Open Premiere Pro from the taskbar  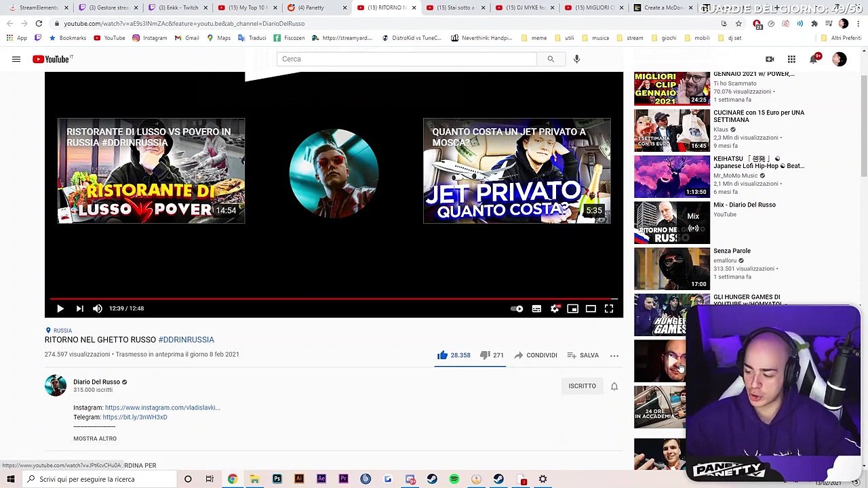(343, 479)
